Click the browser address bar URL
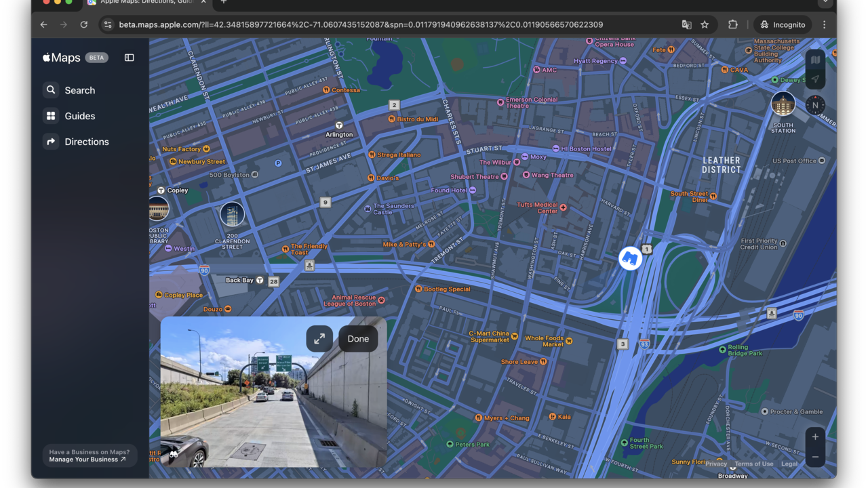Viewport: 868px width, 488px height. coord(361,24)
